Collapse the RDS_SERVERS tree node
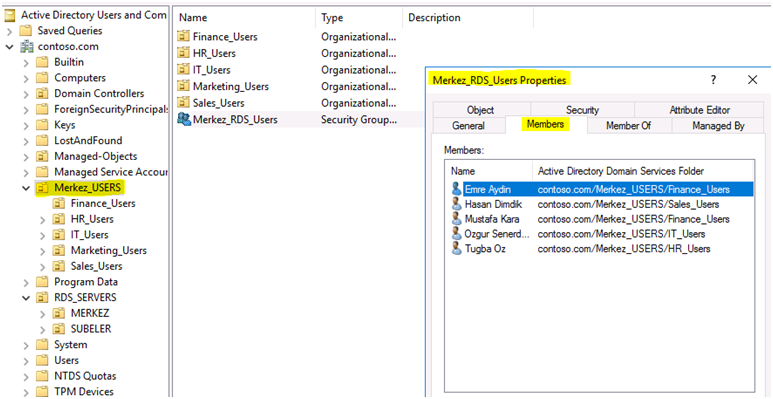This screenshot has height=399, width=773. pos(26,298)
